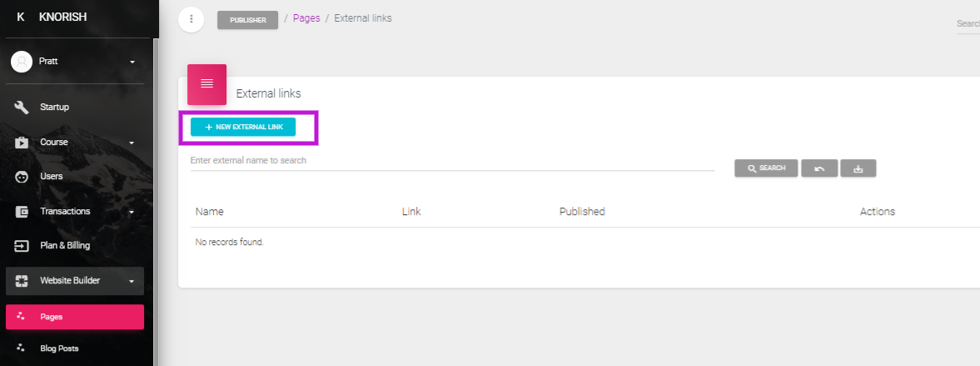Focus the external name search field
Screen dimensions: 980x366
pyautogui.click(x=452, y=161)
